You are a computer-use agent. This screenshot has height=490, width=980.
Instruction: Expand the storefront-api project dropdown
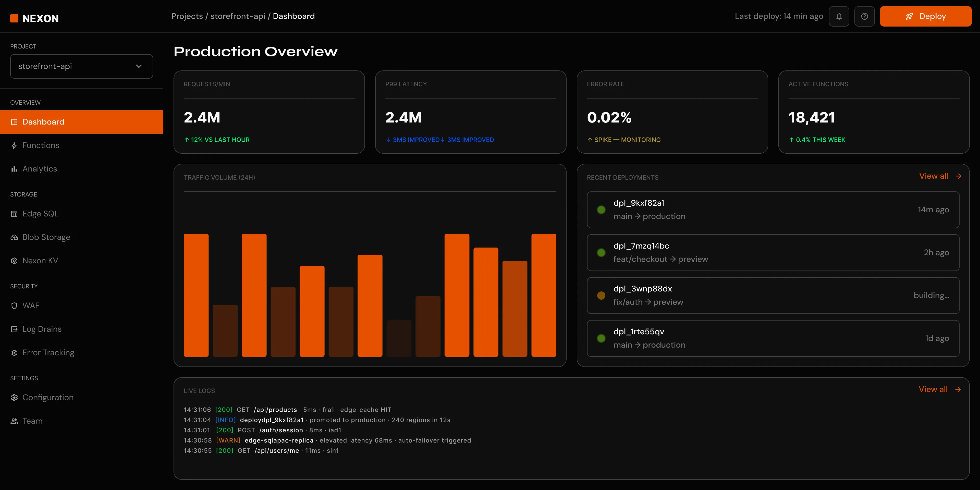click(x=81, y=66)
